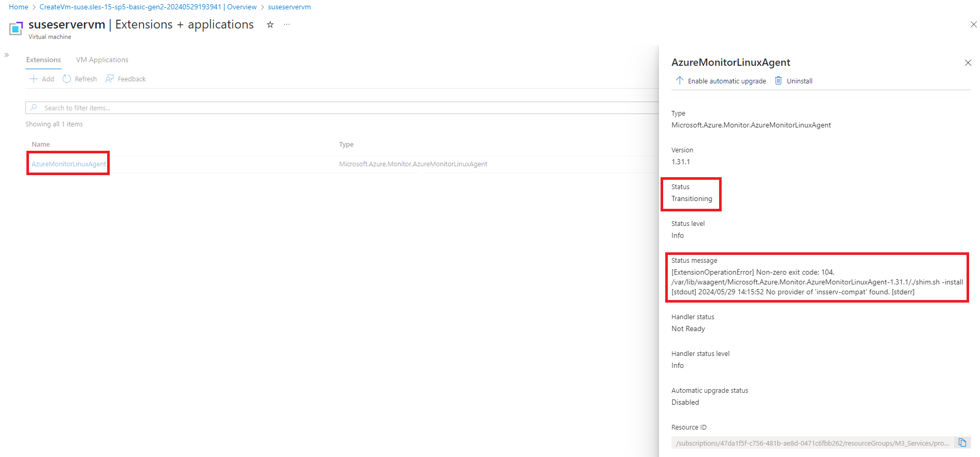980x457 pixels.
Task: Click the Uninstall trash icon
Action: (x=778, y=80)
